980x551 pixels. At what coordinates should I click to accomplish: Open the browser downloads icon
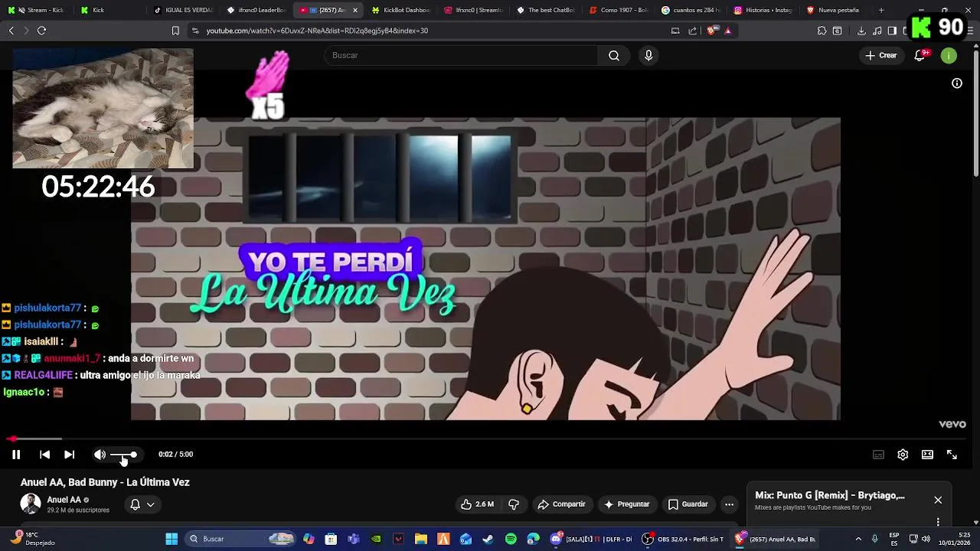[861, 31]
